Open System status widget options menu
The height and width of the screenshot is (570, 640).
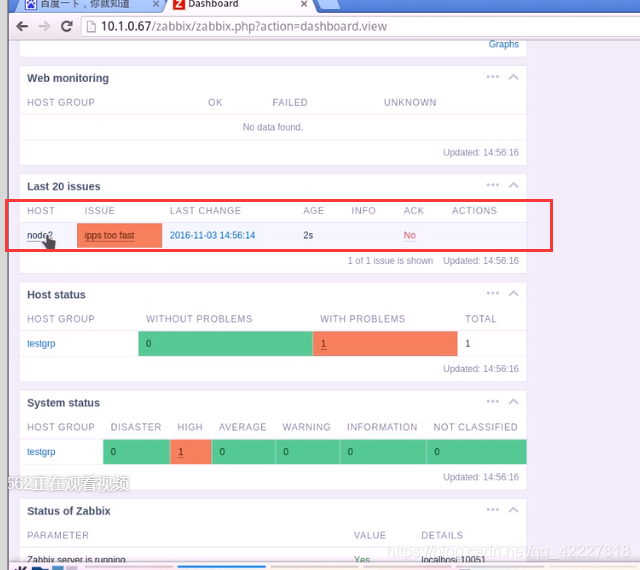493,401
